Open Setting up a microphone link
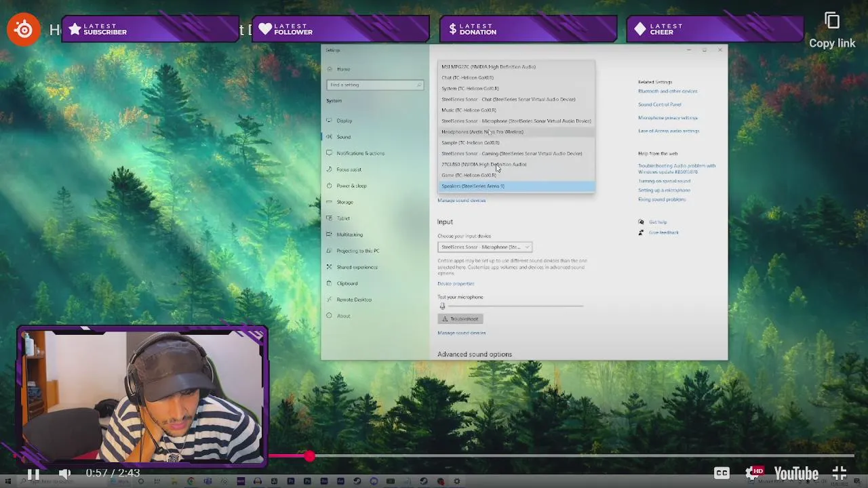The image size is (868, 488). click(x=664, y=190)
